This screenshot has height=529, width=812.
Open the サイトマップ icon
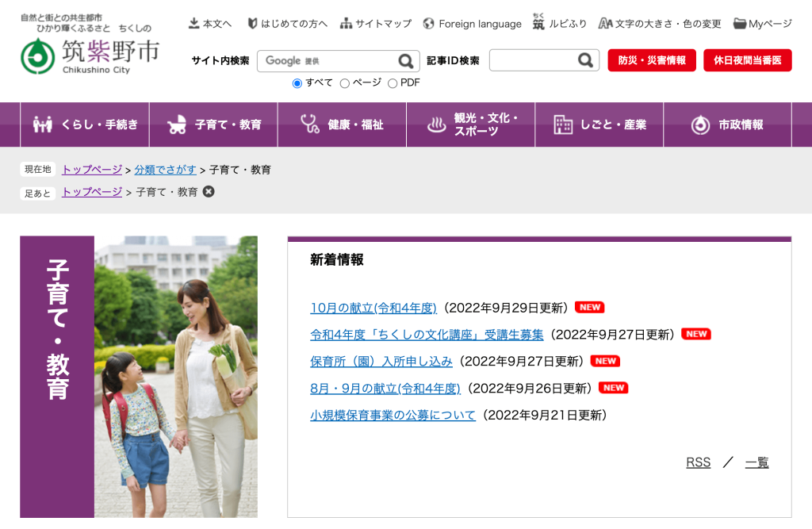coord(347,23)
